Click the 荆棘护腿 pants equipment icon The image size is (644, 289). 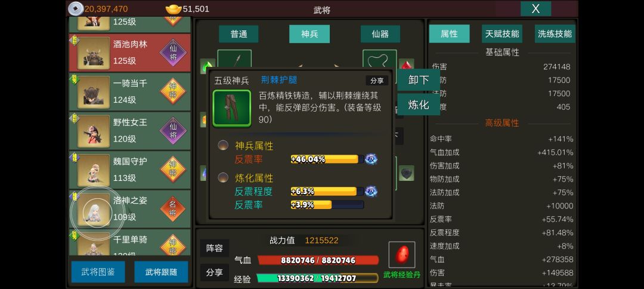(x=231, y=109)
